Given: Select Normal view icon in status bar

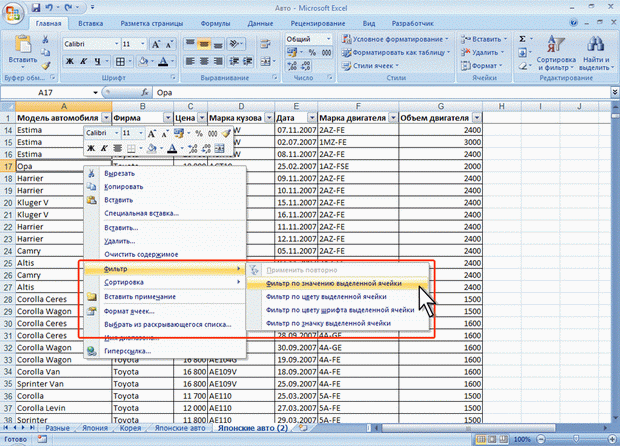Looking at the screenshot, I should 481,439.
